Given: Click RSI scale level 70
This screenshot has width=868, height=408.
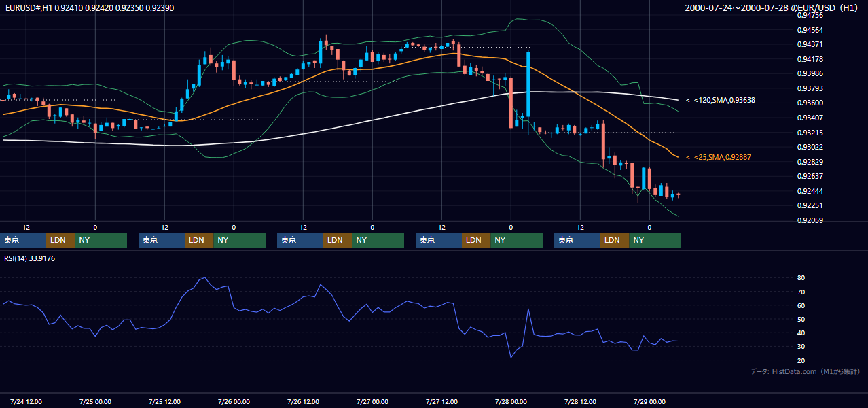Looking at the screenshot, I should 801,292.
